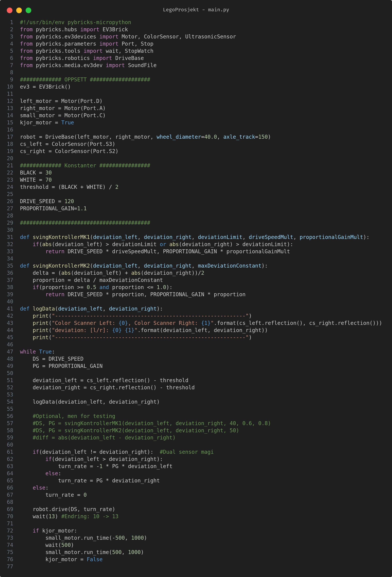Click line number 31 in the gutter
Image resolution: width=392 pixels, height=577 pixels.
(10, 237)
